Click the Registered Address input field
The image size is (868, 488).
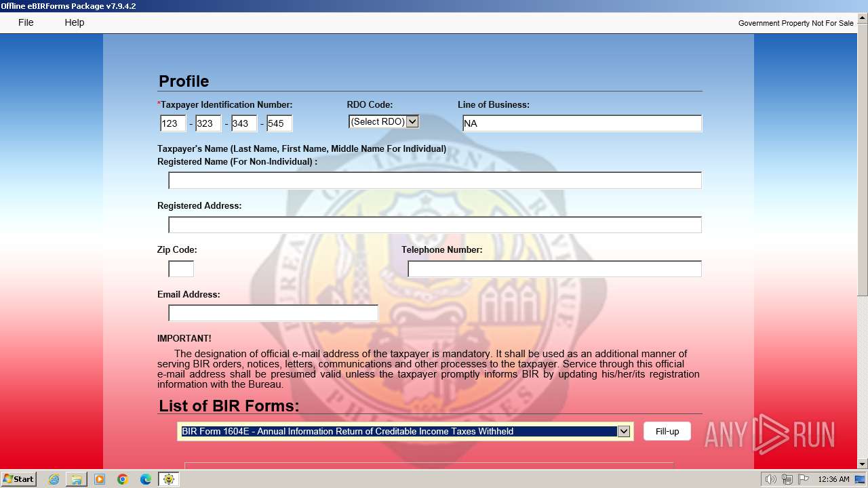pos(435,224)
